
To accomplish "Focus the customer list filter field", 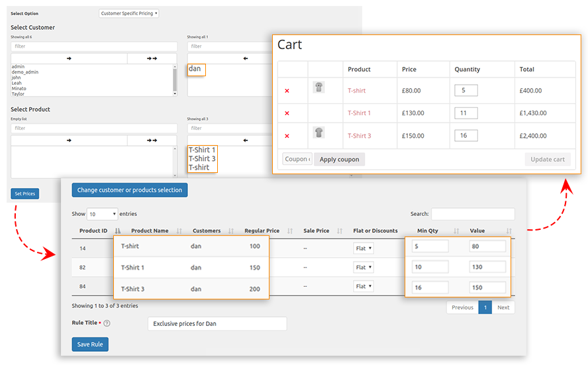I will [94, 46].
